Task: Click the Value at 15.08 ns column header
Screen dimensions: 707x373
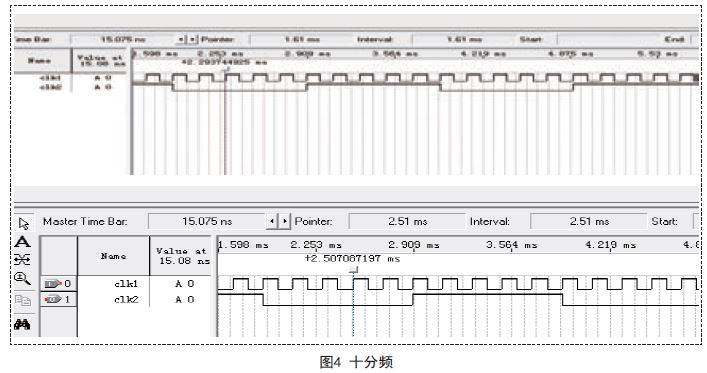Action: click(181, 256)
